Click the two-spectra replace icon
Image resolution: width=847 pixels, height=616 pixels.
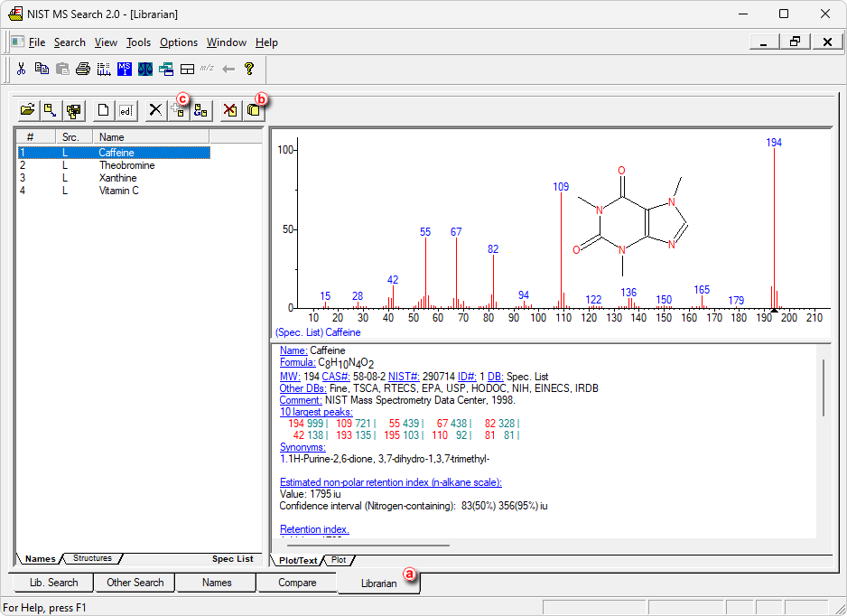pyautogui.click(x=201, y=110)
